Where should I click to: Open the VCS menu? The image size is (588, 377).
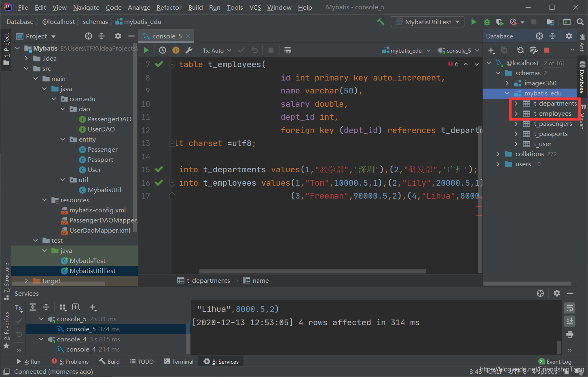point(255,7)
